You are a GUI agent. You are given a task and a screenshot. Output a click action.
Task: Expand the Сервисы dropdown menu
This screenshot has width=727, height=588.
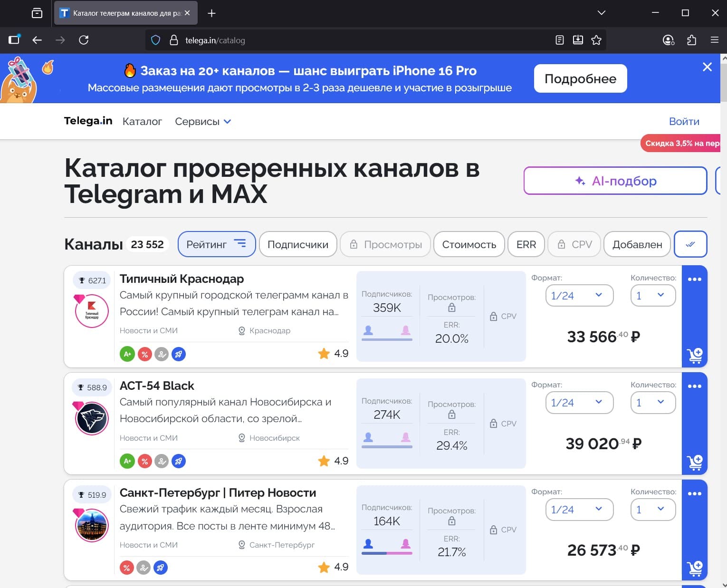click(x=203, y=122)
